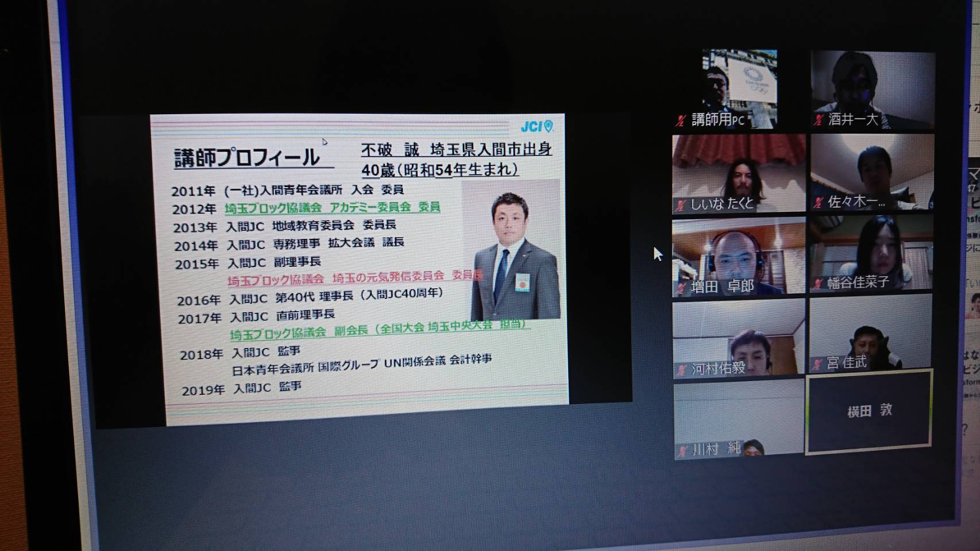Click muted mic icon beside 酒井一大
980x551 pixels.
click(819, 120)
